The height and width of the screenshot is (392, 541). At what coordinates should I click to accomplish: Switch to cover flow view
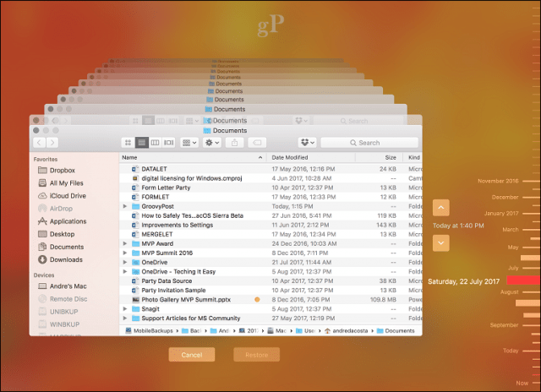(169, 143)
